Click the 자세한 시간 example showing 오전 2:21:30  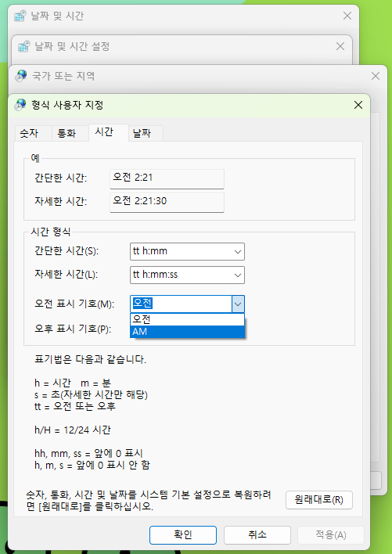point(167,202)
